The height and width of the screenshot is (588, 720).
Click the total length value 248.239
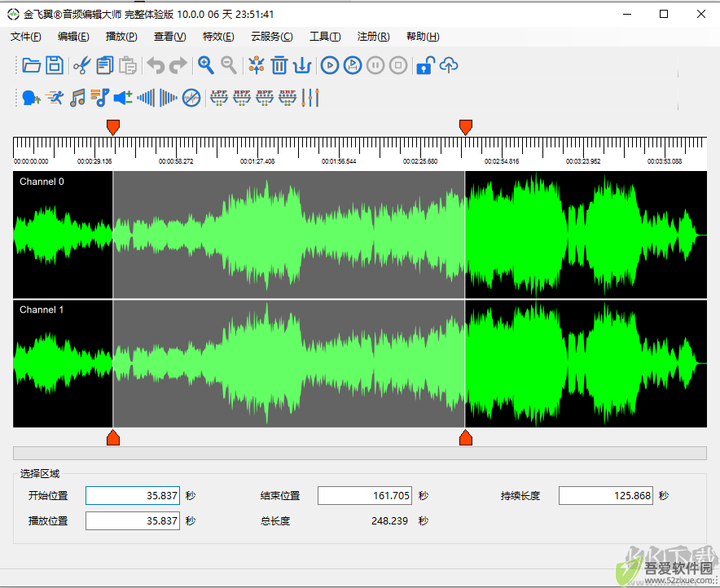[x=389, y=521]
